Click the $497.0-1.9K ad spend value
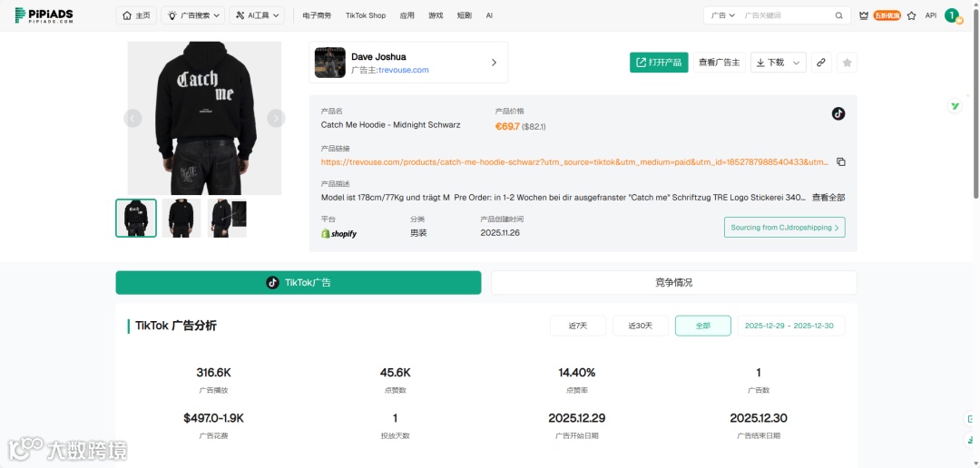This screenshot has width=980, height=468. [214, 418]
